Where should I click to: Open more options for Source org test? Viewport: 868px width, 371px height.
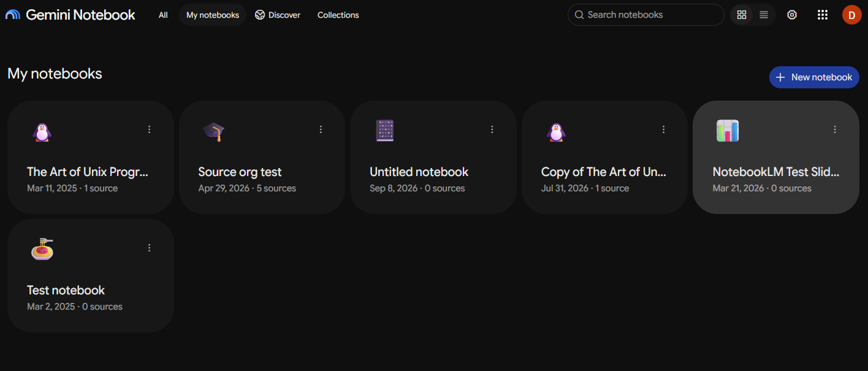pos(321,129)
